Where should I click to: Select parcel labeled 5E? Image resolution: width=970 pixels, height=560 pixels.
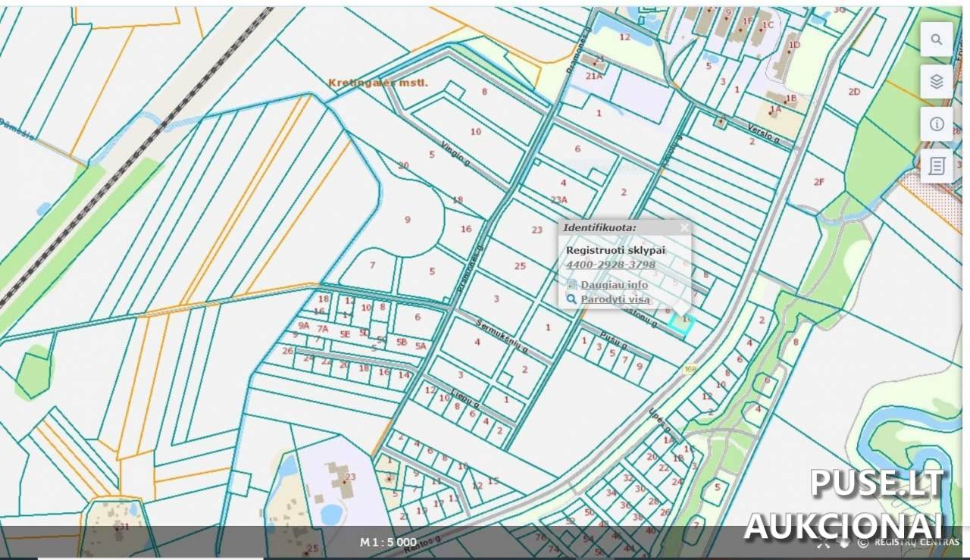pos(345,333)
